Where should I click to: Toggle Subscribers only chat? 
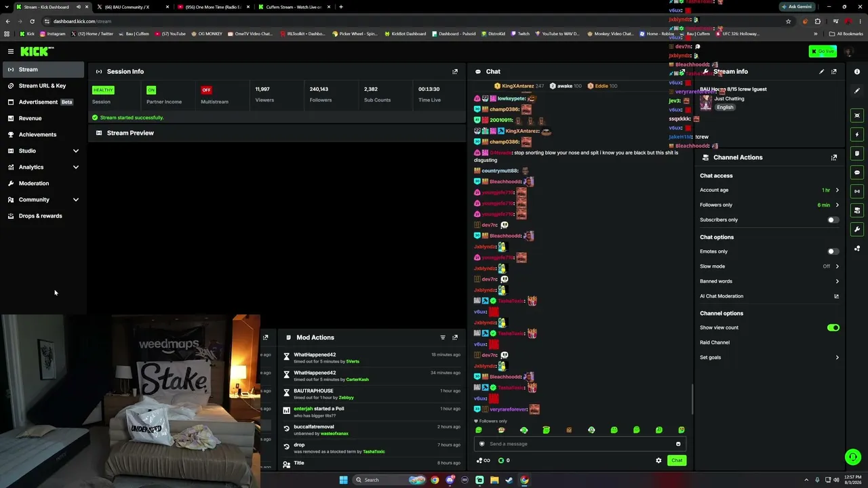click(x=833, y=220)
